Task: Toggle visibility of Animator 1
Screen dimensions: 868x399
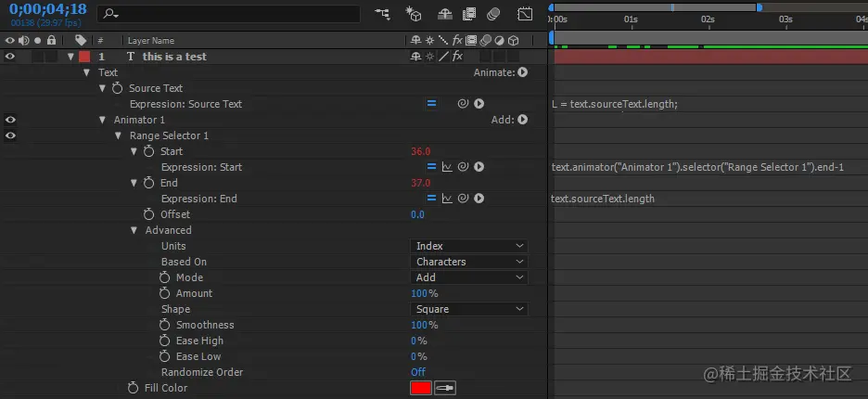Action: pyautogui.click(x=10, y=120)
